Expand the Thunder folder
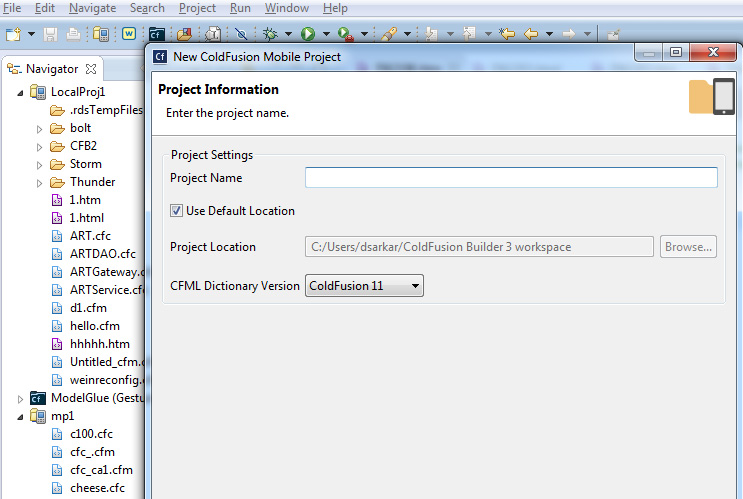The height and width of the screenshot is (499, 743). (x=39, y=183)
